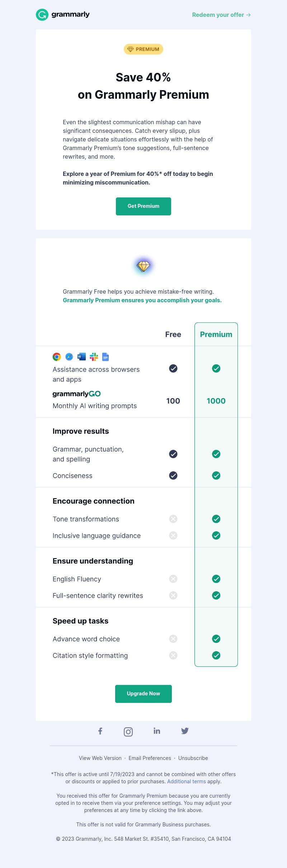The height and width of the screenshot is (868, 287).
Task: Follow the Redeem your offer link
Action: 221,15
